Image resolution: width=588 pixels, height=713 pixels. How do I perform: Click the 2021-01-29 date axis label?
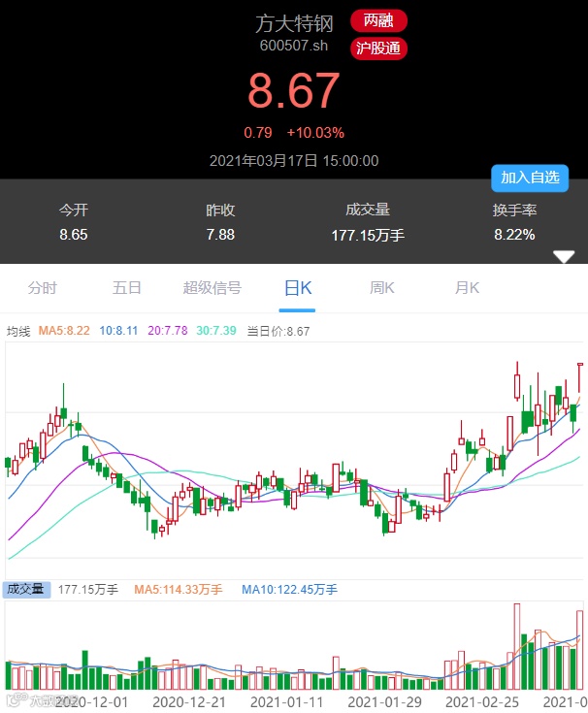coord(385,702)
